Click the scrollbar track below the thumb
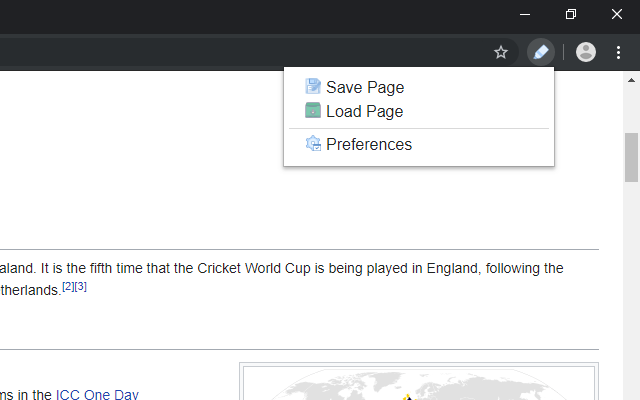Screen dimensions: 640x400 pos(631,300)
